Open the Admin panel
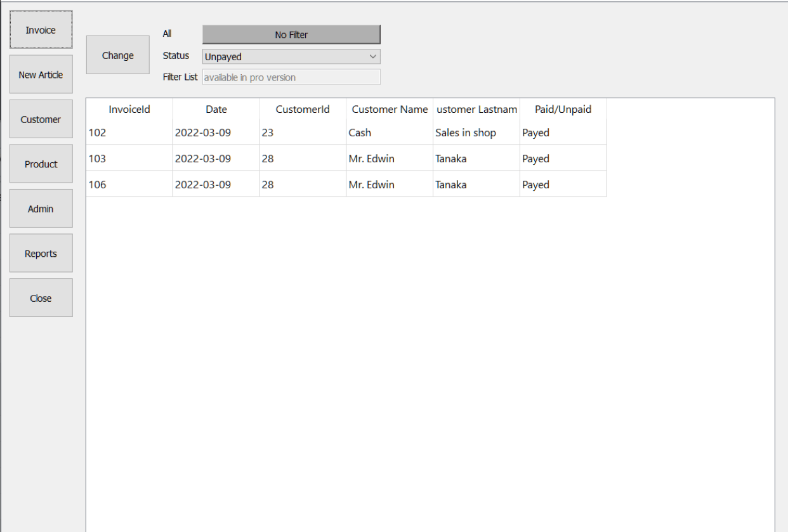 click(41, 208)
